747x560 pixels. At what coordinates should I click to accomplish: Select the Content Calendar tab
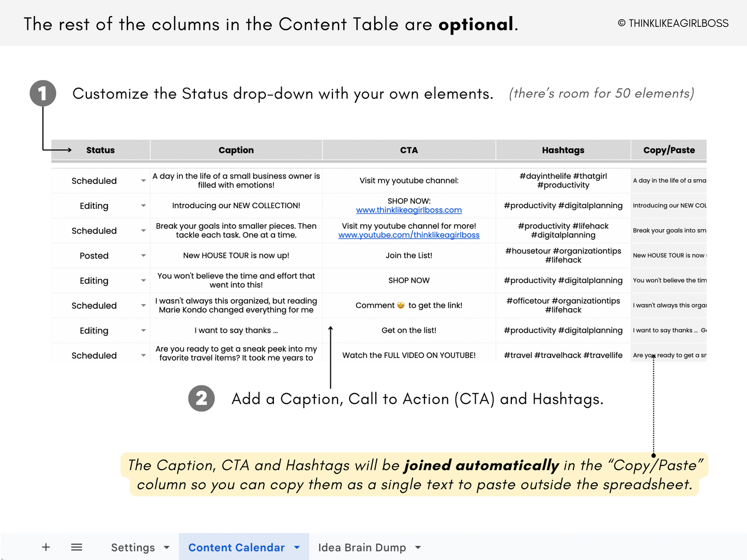pos(236,547)
